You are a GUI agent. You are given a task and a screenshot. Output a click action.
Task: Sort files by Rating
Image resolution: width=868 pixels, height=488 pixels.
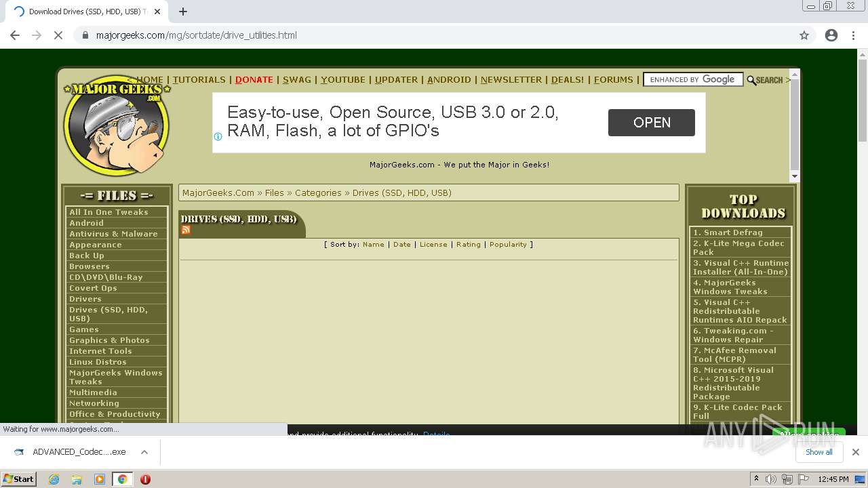[469, 245]
